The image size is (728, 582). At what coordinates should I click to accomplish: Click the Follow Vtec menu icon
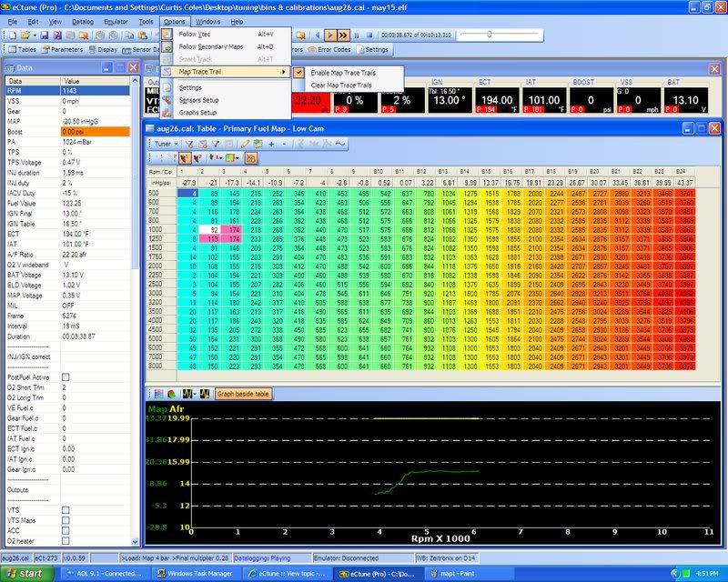point(167,35)
